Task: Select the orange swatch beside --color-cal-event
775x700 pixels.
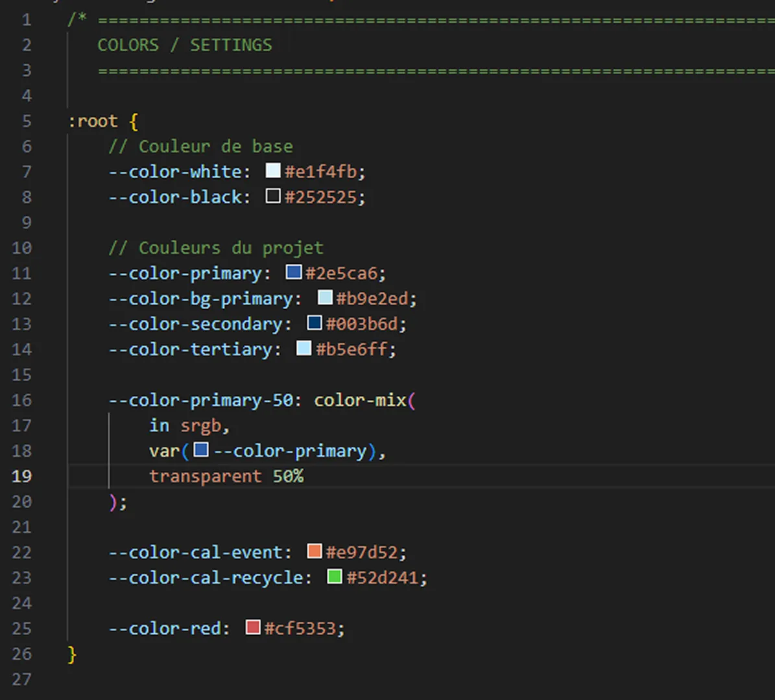Action: (x=314, y=550)
